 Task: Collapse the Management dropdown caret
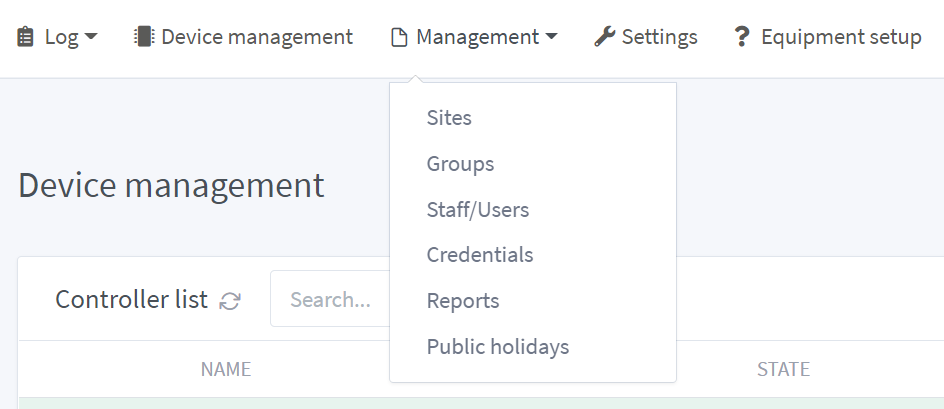pyautogui.click(x=551, y=38)
